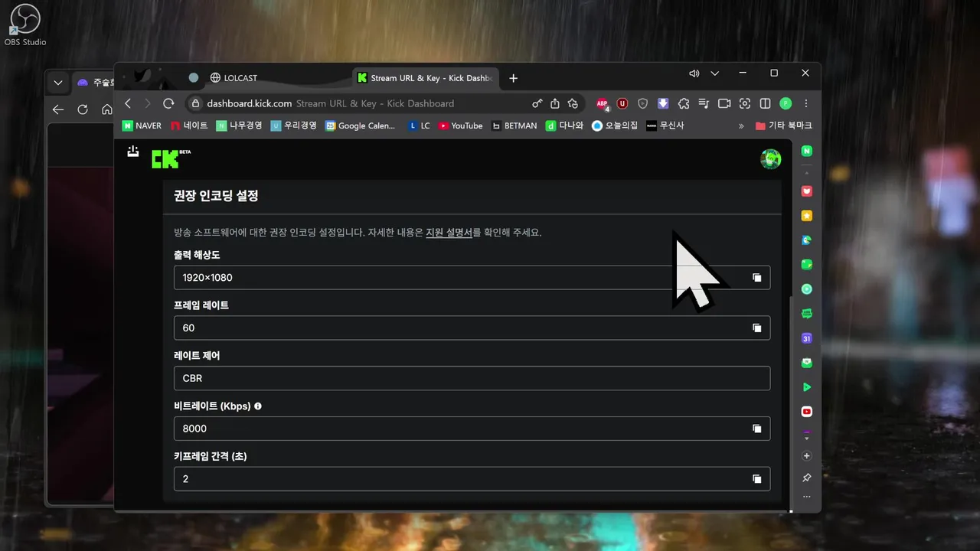Share this page from address bar
Screen dimensions: 980x551
tap(555, 103)
